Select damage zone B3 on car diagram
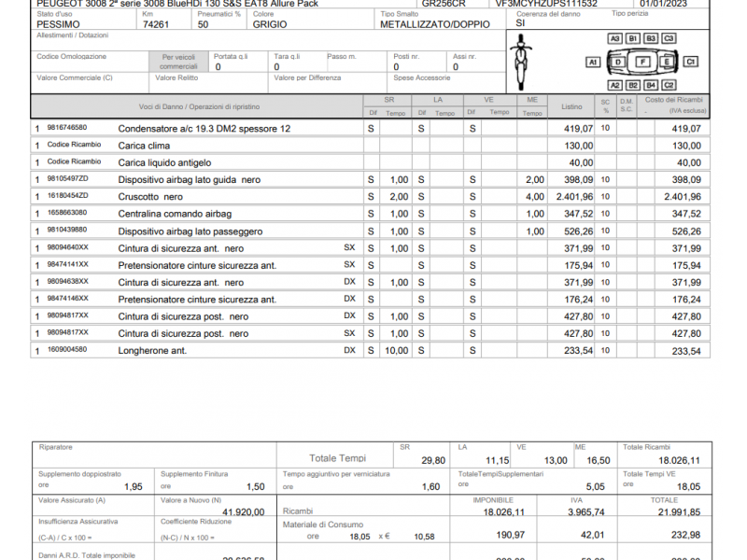Screen dimensions: 747x560 651,38
